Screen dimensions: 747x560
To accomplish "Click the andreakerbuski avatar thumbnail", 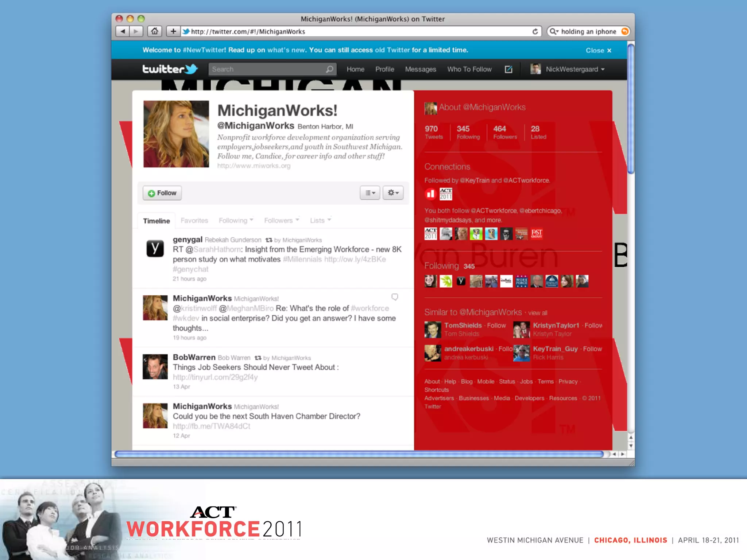I will click(433, 353).
